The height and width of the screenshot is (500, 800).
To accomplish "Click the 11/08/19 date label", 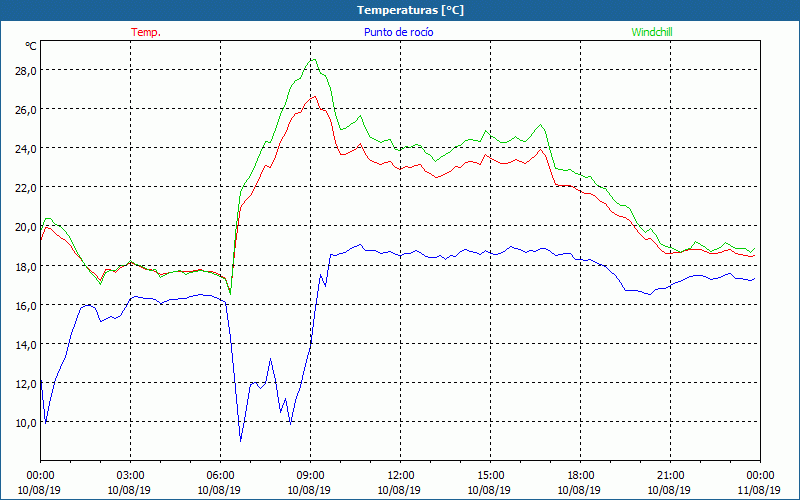I will pyautogui.click(x=759, y=490).
